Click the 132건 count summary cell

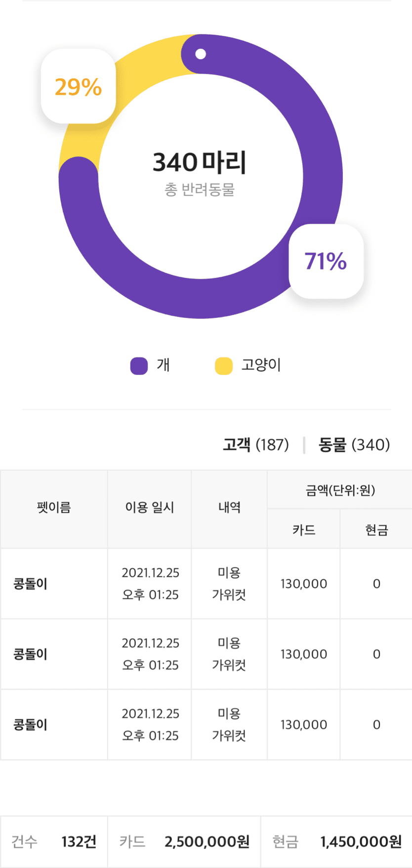pos(79,841)
